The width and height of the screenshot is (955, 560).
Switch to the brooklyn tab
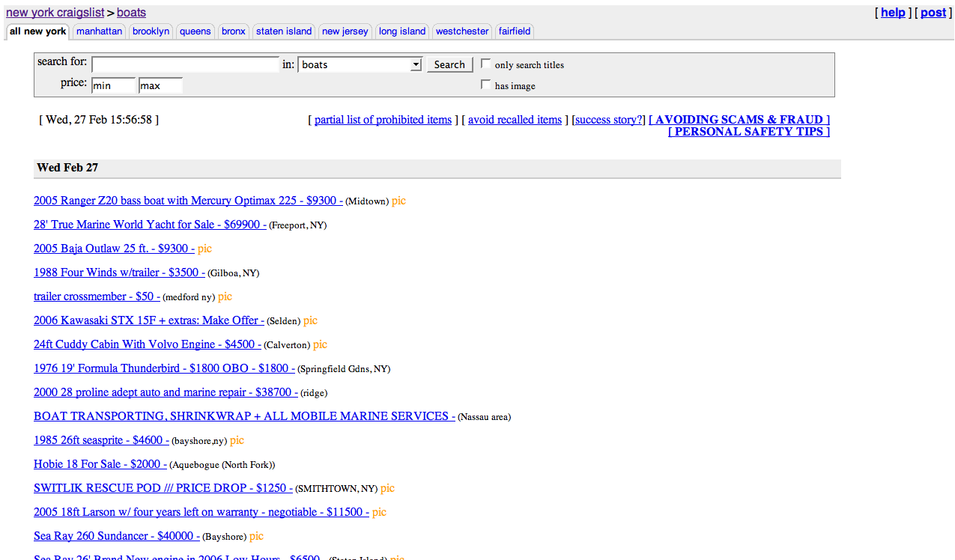pyautogui.click(x=151, y=31)
